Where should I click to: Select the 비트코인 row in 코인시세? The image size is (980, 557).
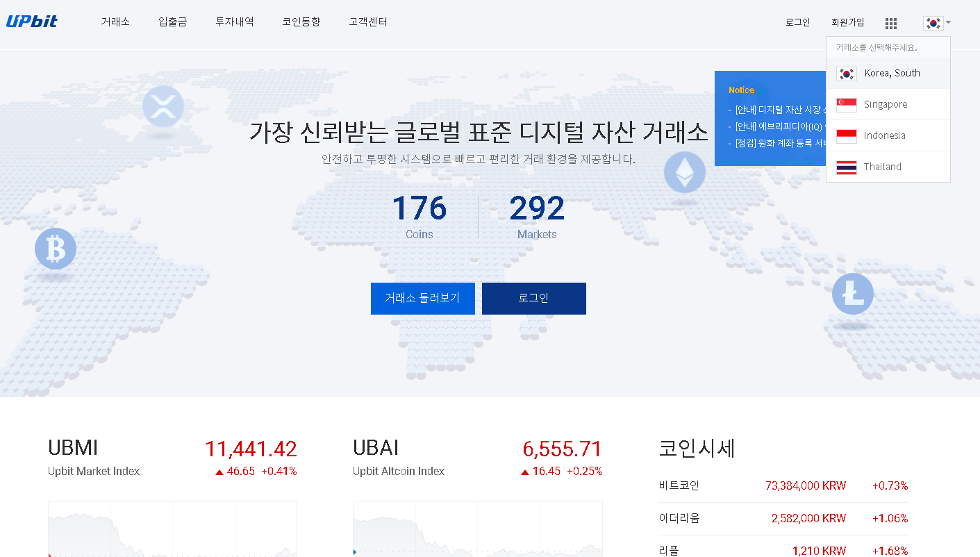(783, 486)
